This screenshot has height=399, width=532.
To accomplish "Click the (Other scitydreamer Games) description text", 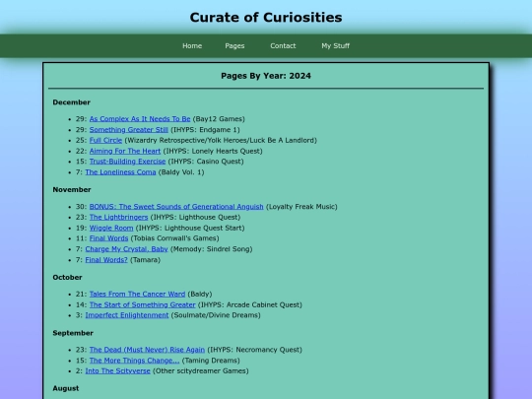I will 201,370.
